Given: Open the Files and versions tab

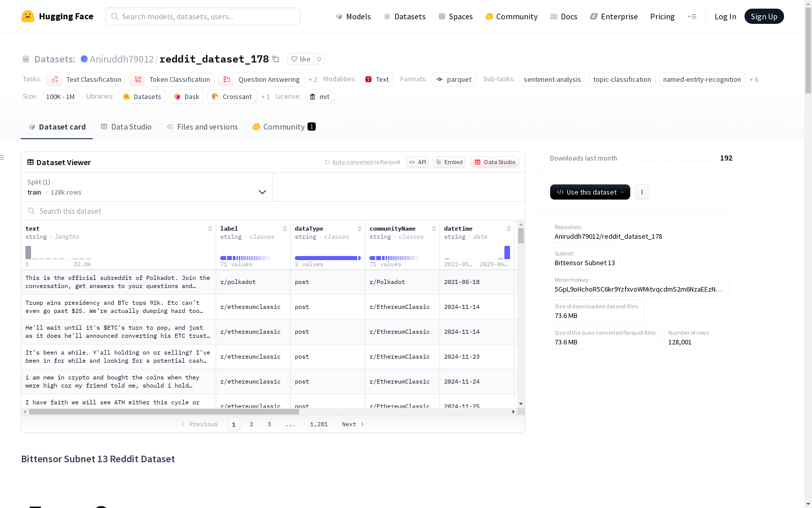Looking at the screenshot, I should pyautogui.click(x=202, y=126).
